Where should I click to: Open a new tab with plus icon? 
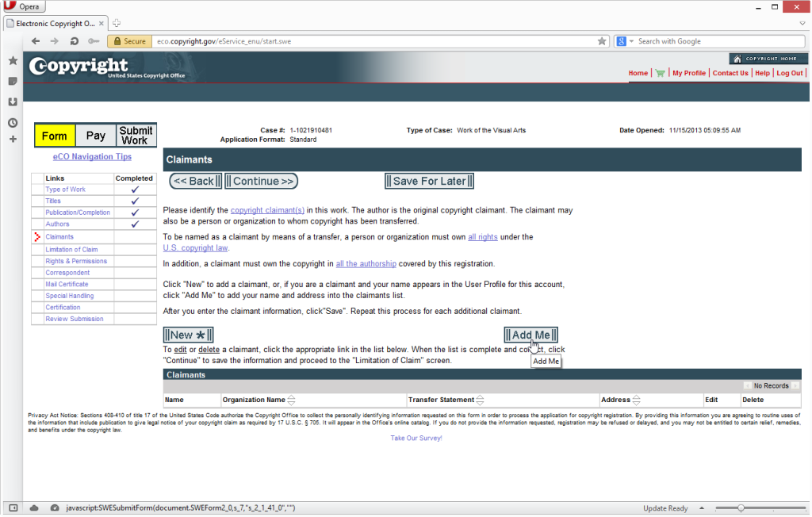[117, 23]
